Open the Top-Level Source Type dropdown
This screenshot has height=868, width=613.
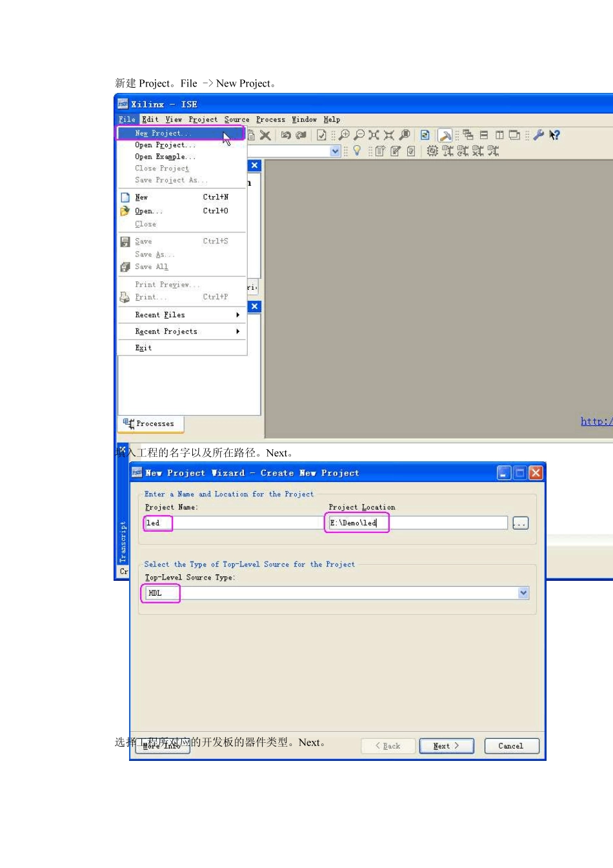click(523, 593)
